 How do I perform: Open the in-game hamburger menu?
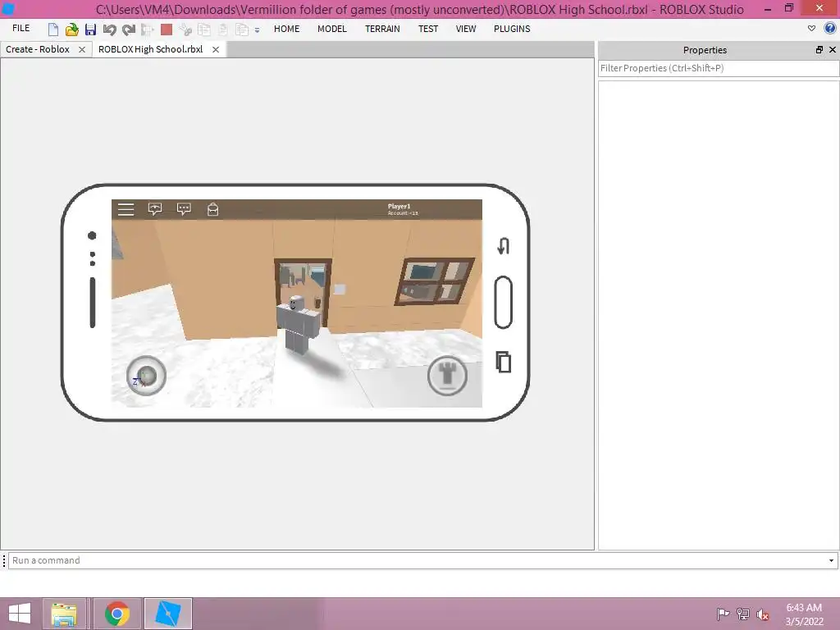click(x=126, y=209)
